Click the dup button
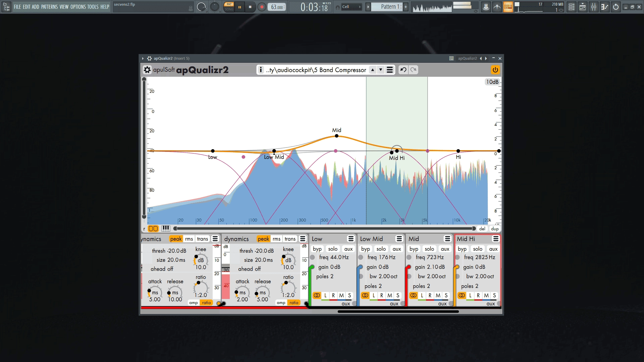This screenshot has height=362, width=644. pyautogui.click(x=495, y=229)
